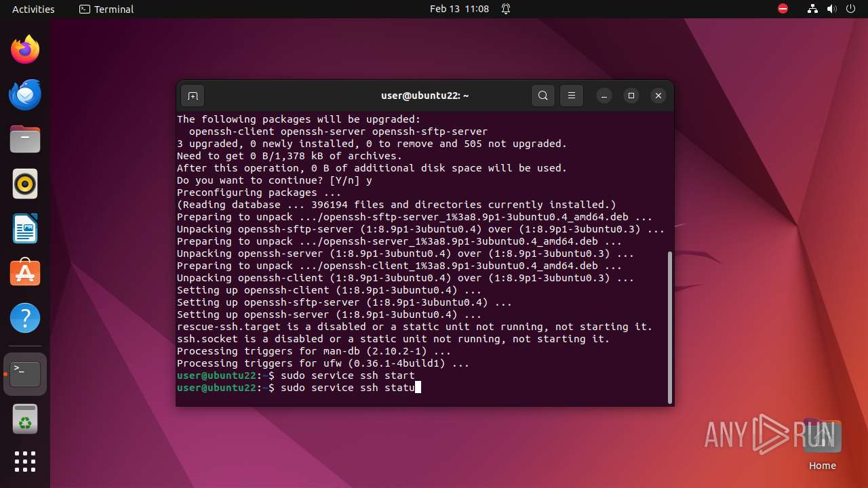
Task: Select the running Terminal icon in dock
Action: (x=25, y=373)
